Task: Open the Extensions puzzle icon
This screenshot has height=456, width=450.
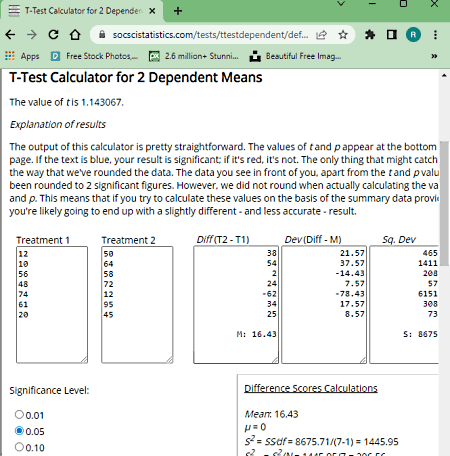Action: click(370, 35)
